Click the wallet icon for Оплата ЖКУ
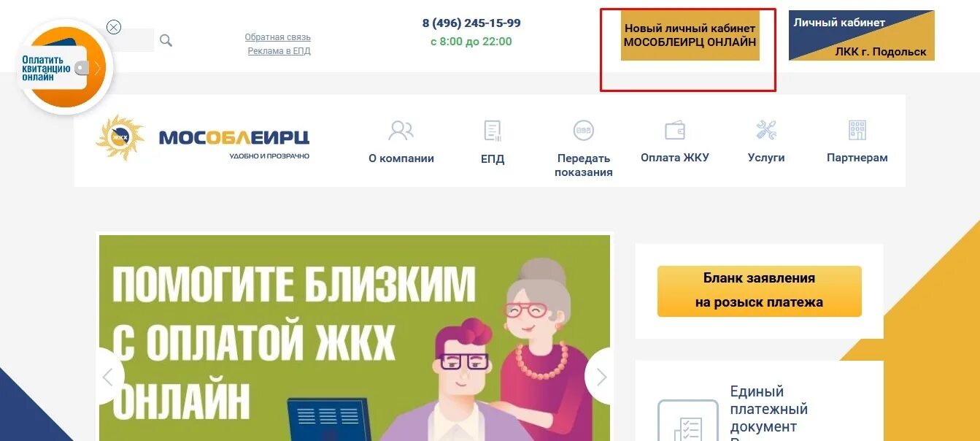 [675, 131]
